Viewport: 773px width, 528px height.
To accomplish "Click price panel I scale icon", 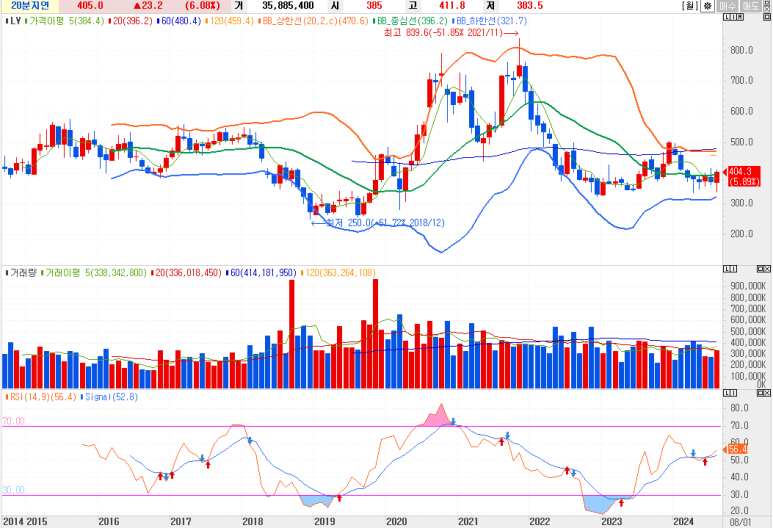I will tap(733, 17).
